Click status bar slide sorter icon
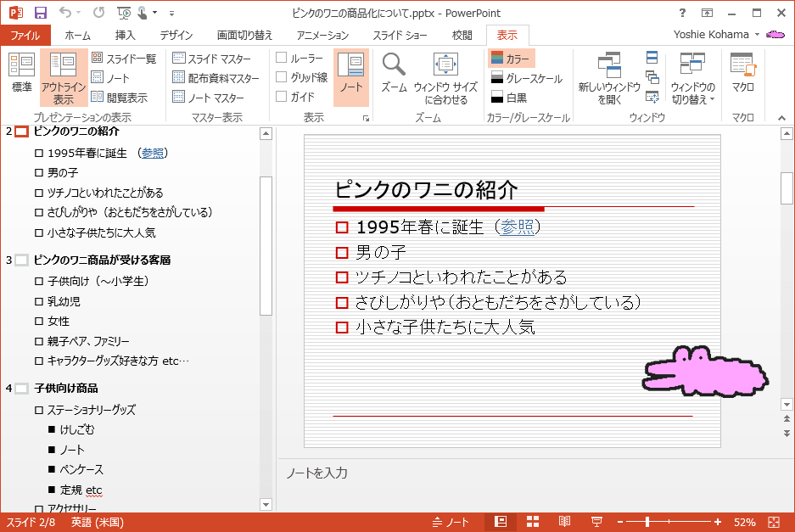This screenshot has height=532, width=795. point(532,522)
